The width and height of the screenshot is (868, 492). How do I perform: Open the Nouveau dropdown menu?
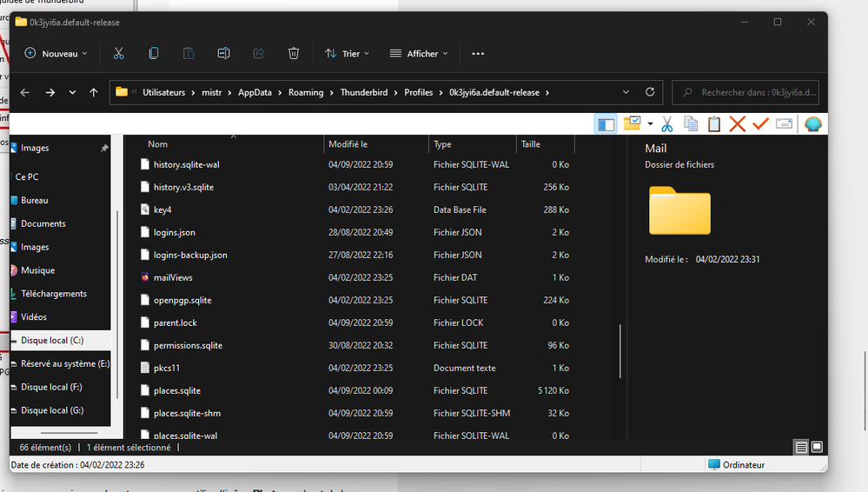[56, 54]
